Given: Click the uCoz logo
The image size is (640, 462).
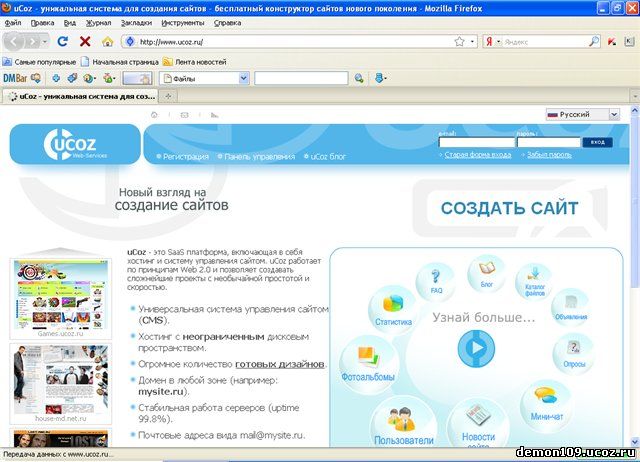Looking at the screenshot, I should click(75, 144).
